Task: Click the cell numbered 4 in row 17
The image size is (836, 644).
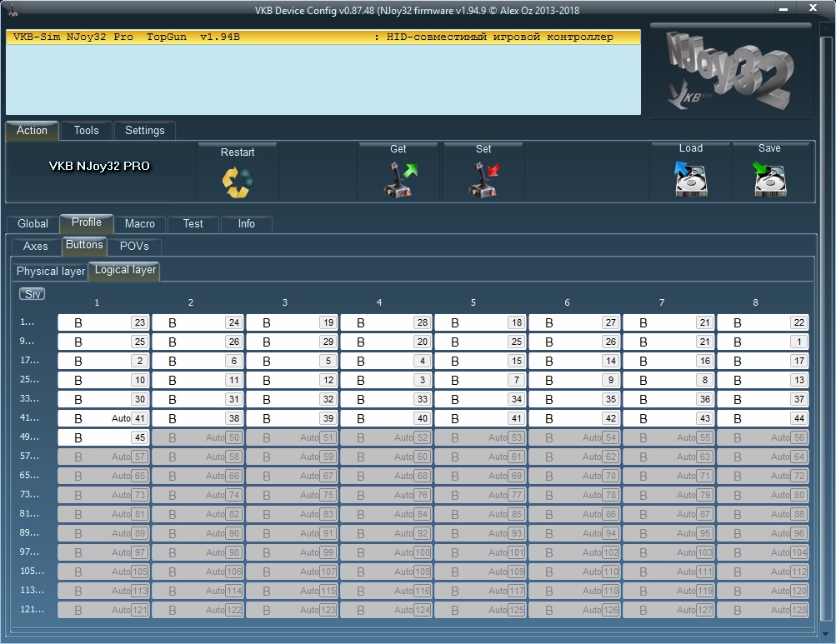Action: coord(386,361)
